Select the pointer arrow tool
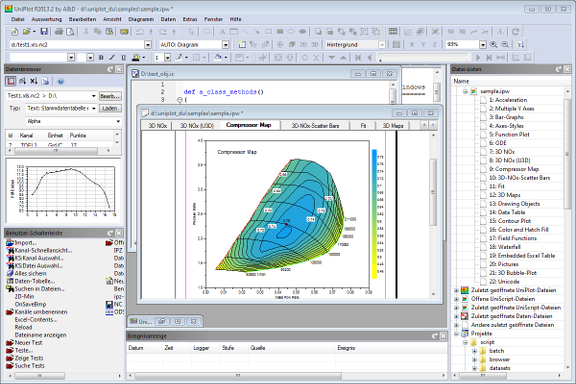Viewport: 576px width, 384px height. click(x=191, y=32)
